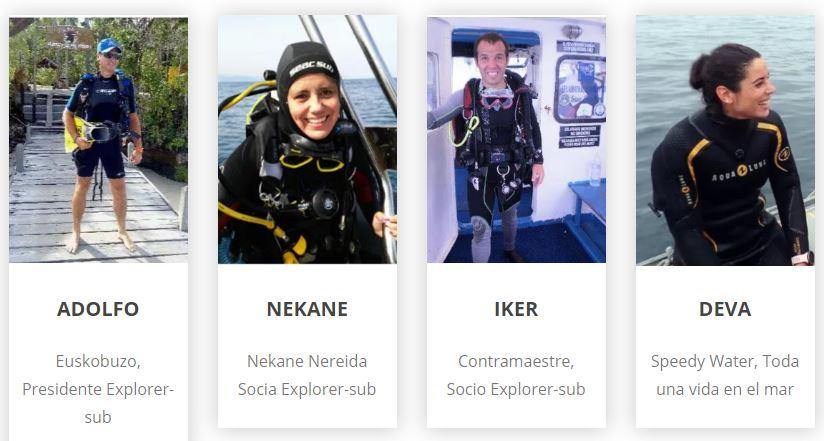Click the sign above Adolfo's head
The image size is (824, 441).
[x=70, y=37]
